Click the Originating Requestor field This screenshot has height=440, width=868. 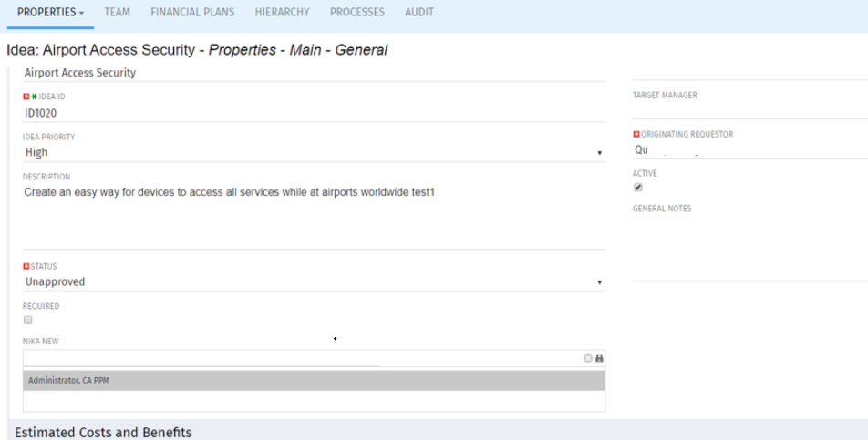tap(750, 149)
